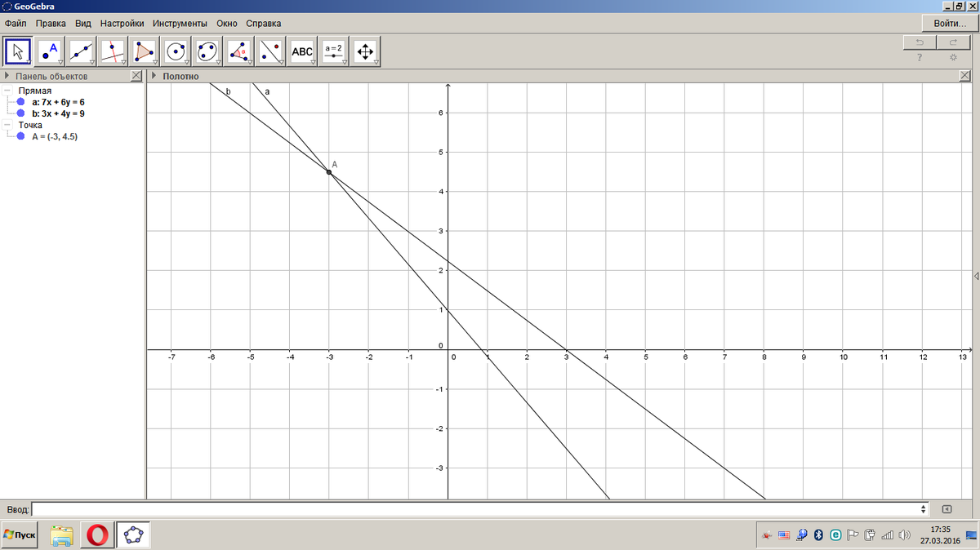Toggle visibility of line a

pyautogui.click(x=20, y=102)
